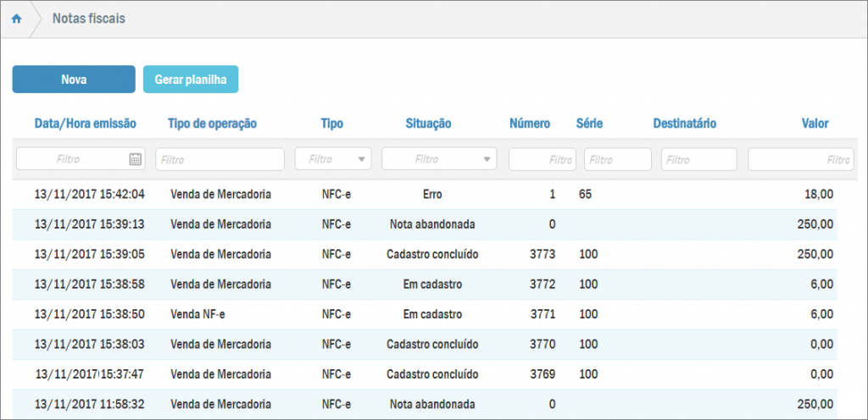
Task: Focus the Série filter input
Action: coord(617,159)
